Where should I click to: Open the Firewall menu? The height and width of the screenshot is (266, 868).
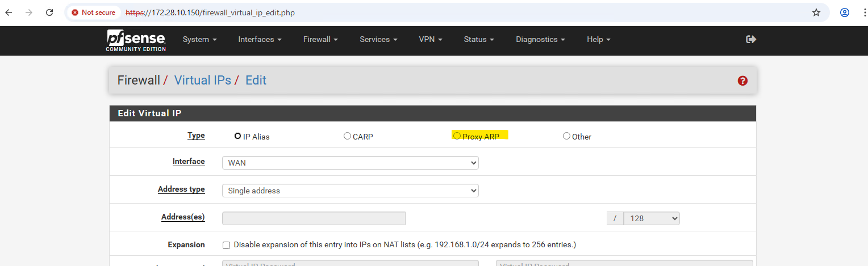point(321,40)
